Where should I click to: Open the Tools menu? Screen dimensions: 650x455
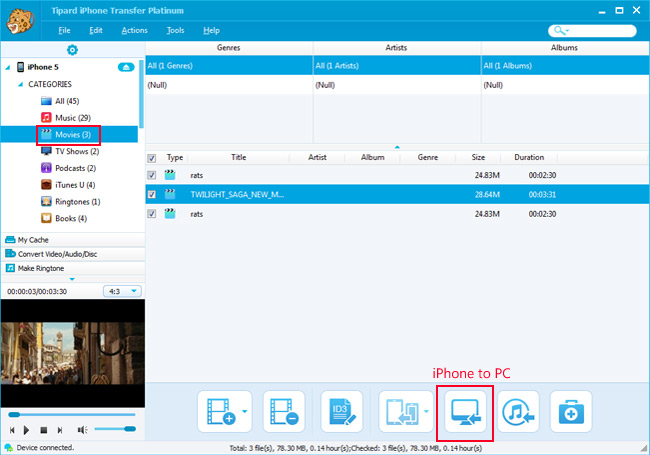175,30
